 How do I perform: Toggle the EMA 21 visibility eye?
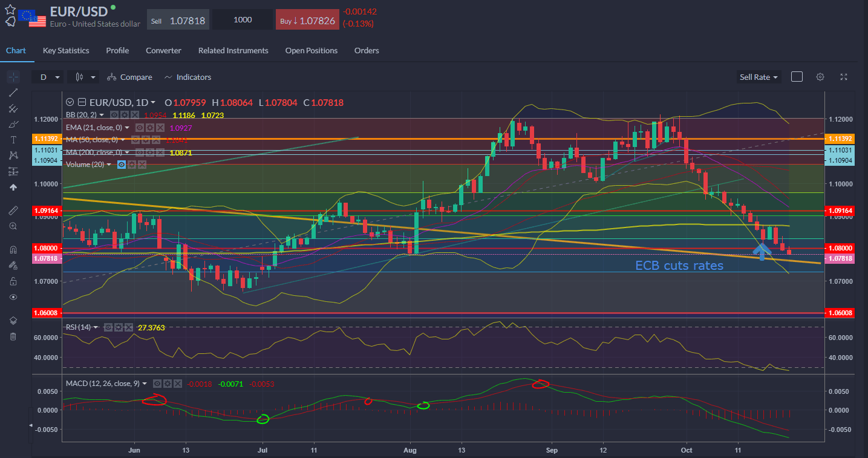point(139,128)
